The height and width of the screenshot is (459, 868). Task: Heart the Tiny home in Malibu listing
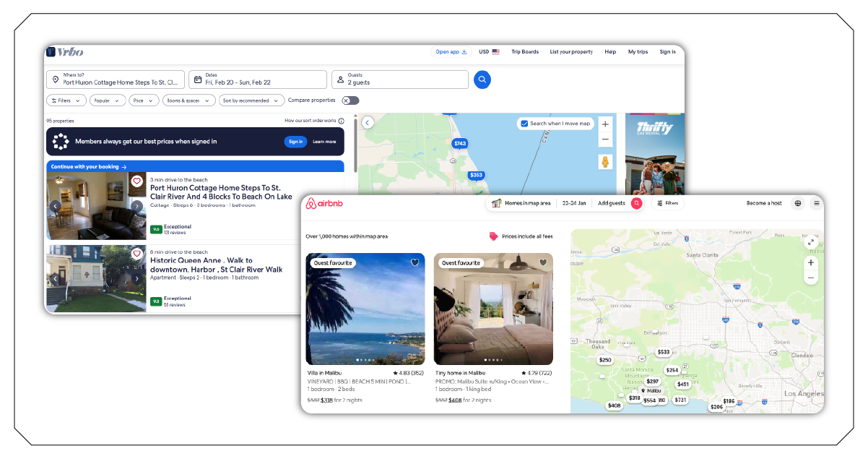542,262
